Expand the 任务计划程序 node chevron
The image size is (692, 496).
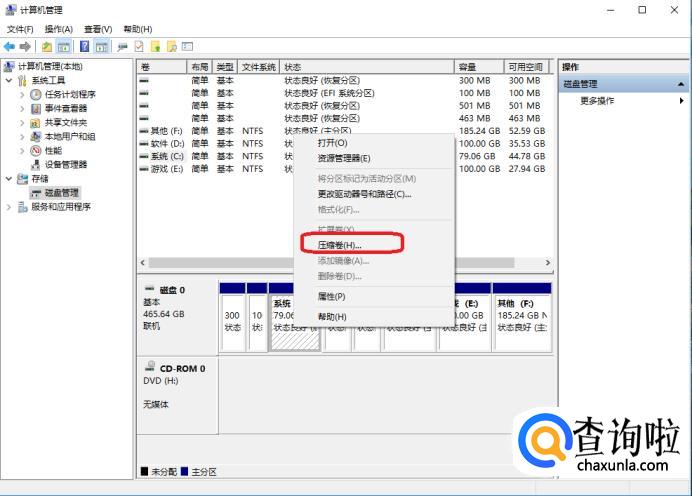22,94
